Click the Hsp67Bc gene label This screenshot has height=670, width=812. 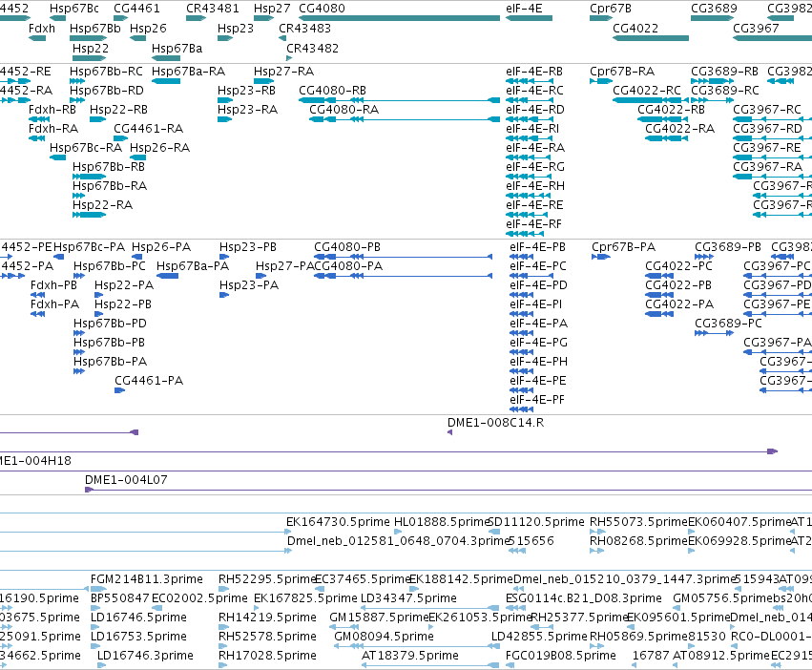74,9
